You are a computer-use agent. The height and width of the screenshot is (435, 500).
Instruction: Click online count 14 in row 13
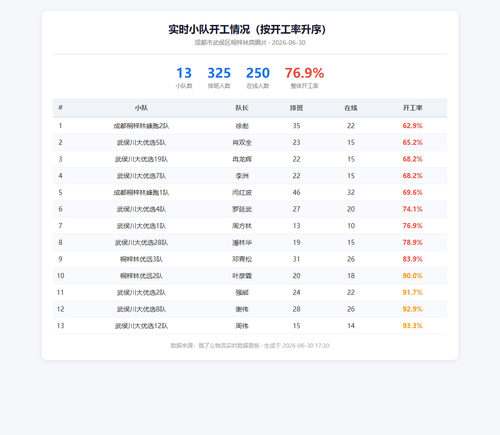[351, 326]
